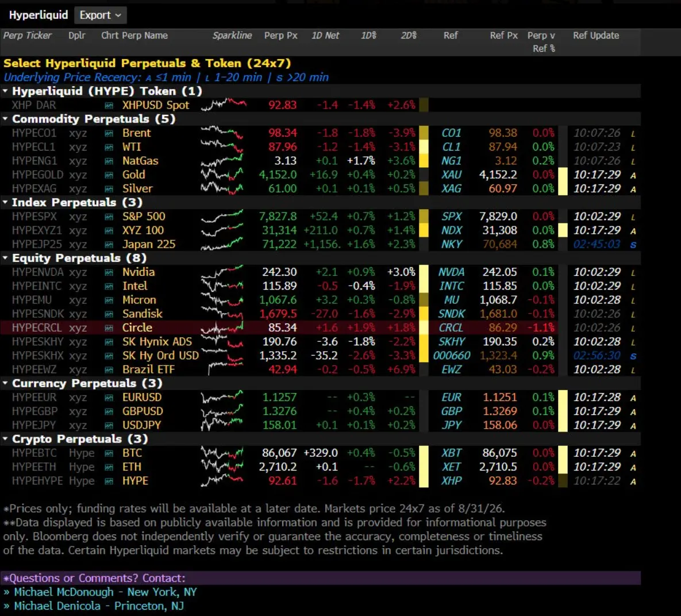
Task: Click yellow heat bar in WTI row
Action: pos(424,147)
